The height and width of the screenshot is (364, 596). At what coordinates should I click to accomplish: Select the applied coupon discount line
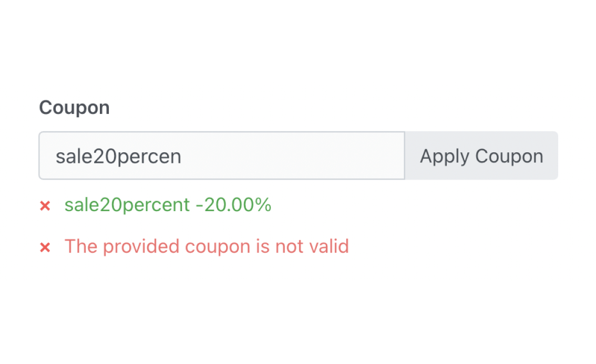coord(168,205)
